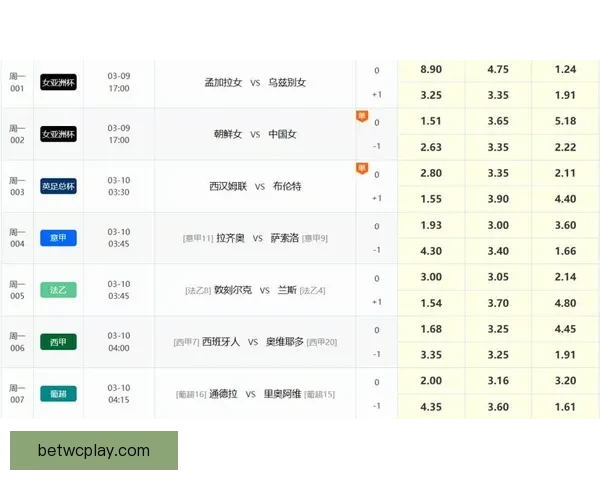Choose the 2.22 handicap odds
The height and width of the screenshot is (480, 600).
(566, 147)
